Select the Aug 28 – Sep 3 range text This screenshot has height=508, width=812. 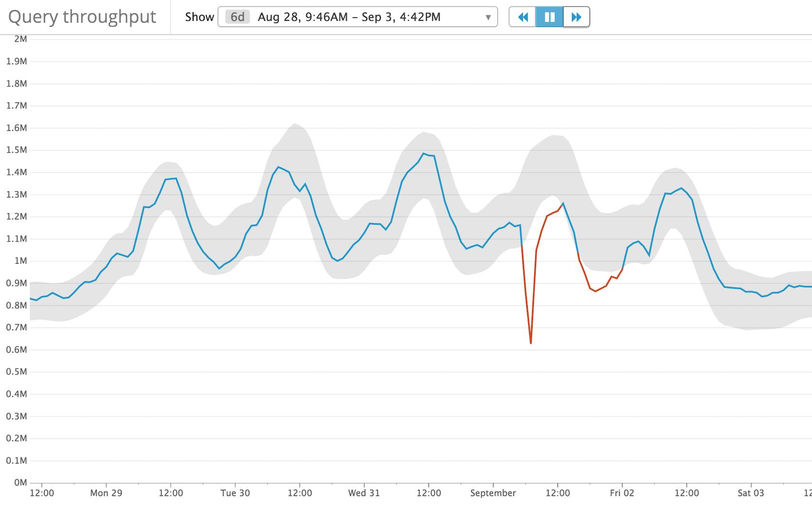348,17
